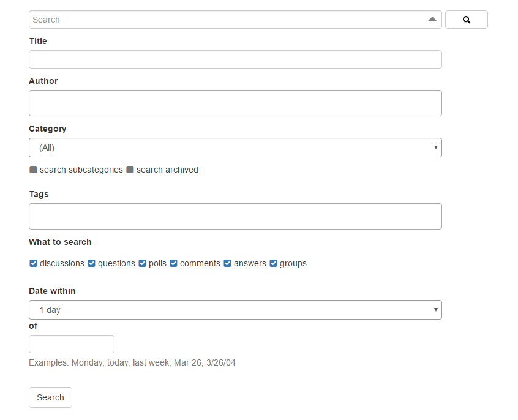Screen dimensions: 518x420
Task: Collapse advanced search with up arrow
Action: [x=432, y=19]
